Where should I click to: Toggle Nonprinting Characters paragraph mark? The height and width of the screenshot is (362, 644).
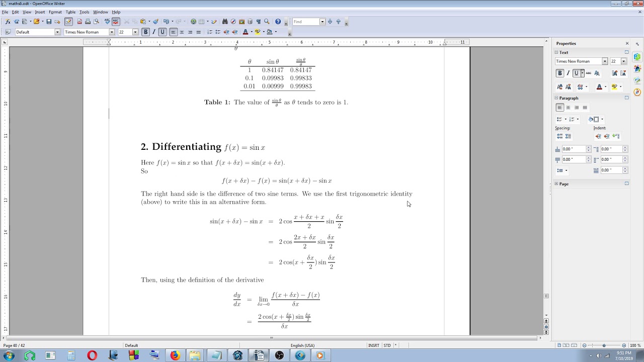tap(259, 22)
